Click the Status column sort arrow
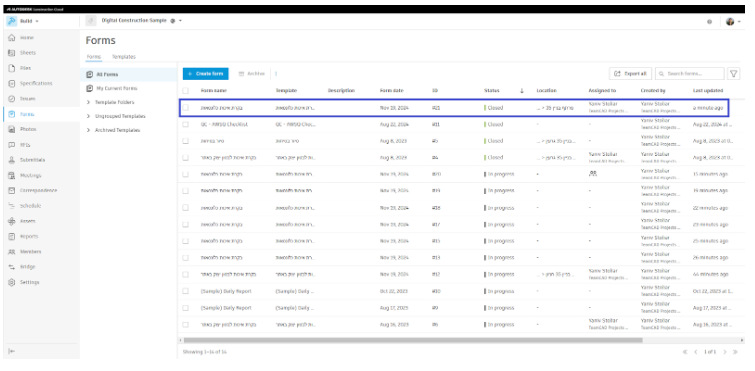This screenshot has width=755, height=371. point(521,90)
